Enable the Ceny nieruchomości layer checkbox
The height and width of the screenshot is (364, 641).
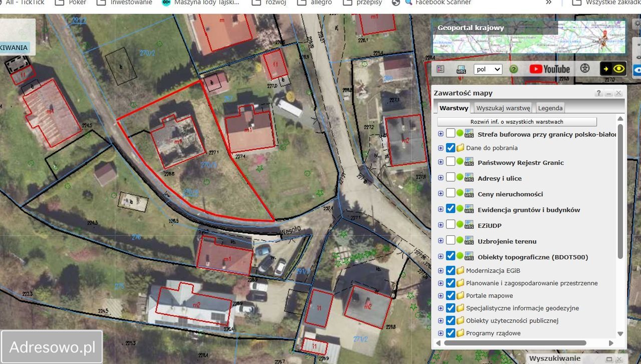click(x=451, y=193)
